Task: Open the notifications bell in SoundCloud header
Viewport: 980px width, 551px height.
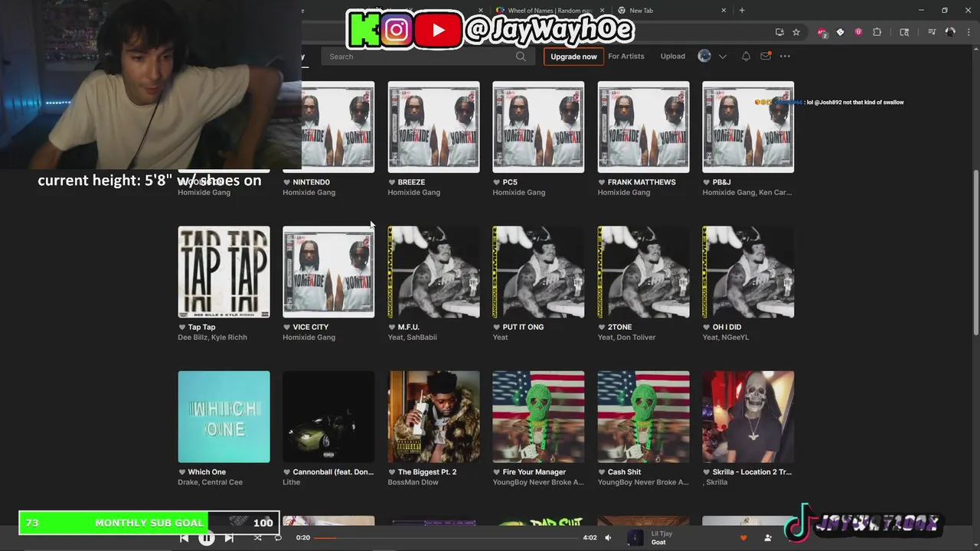Action: [746, 56]
